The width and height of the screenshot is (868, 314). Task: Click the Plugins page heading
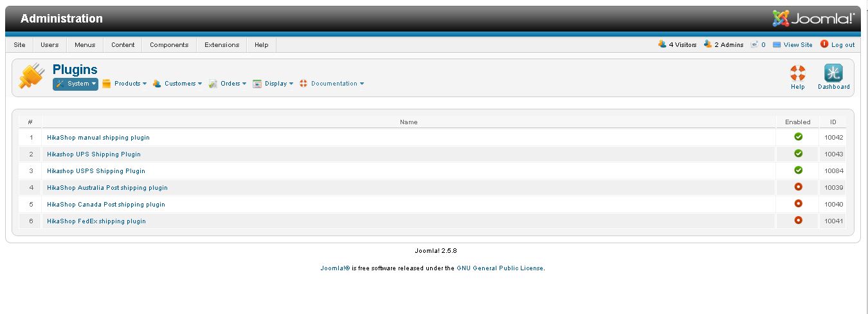pyautogui.click(x=75, y=69)
